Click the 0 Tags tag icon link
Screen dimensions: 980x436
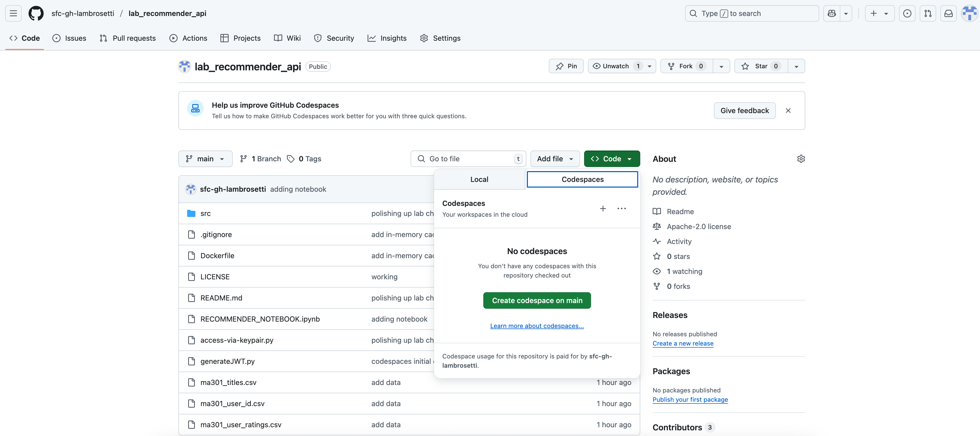point(304,159)
